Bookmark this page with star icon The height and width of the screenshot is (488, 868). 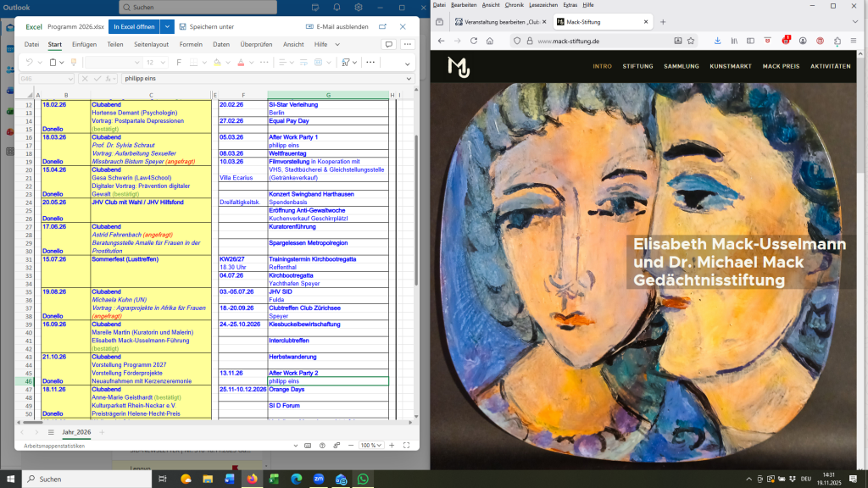[691, 41]
